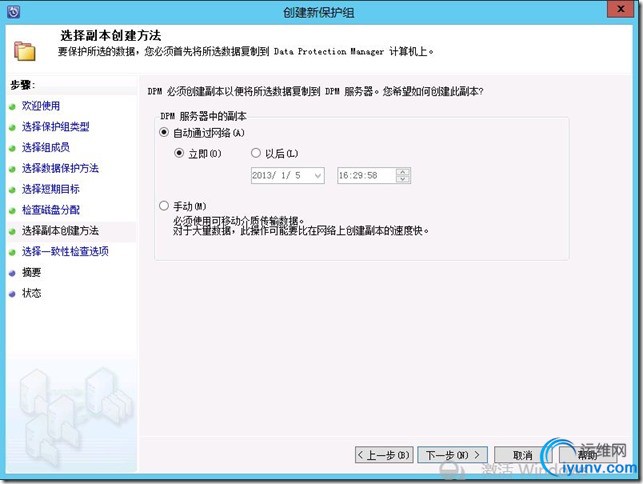Select 手动 (M) radio button

pyautogui.click(x=164, y=205)
